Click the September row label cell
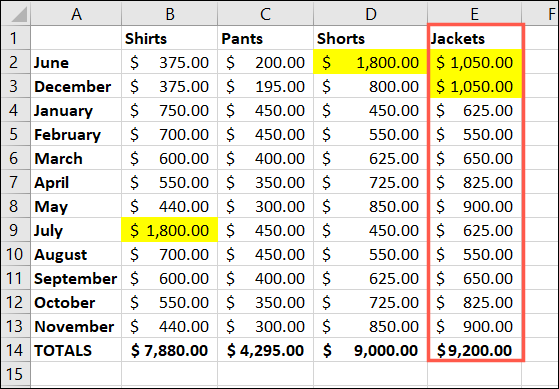559x389 pixels. pyautogui.click(x=76, y=278)
